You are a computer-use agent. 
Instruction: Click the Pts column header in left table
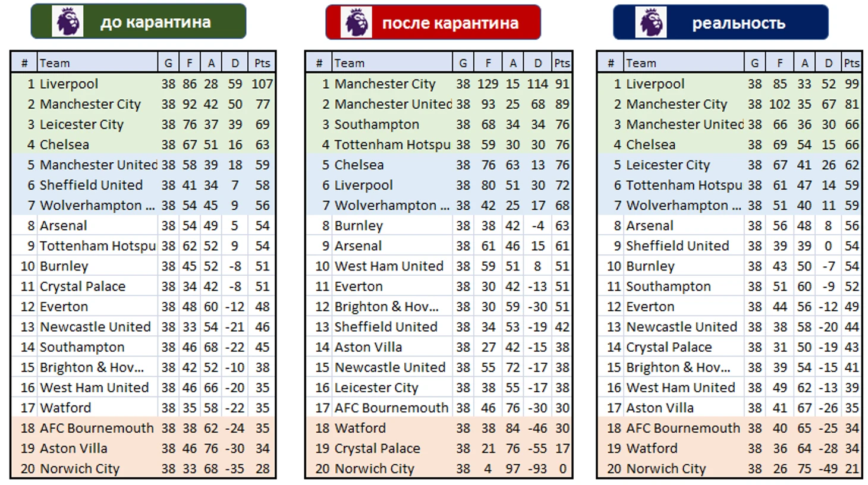point(262,63)
